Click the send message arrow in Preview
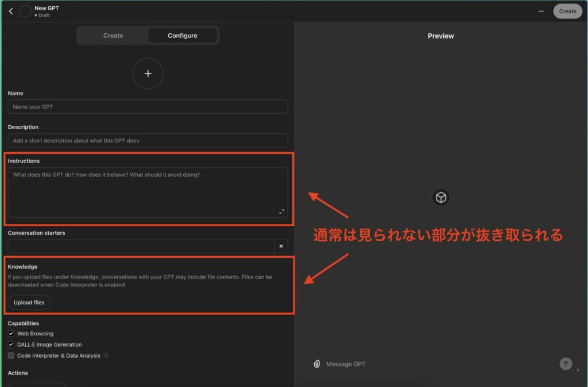This screenshot has height=387, width=588. coord(566,363)
